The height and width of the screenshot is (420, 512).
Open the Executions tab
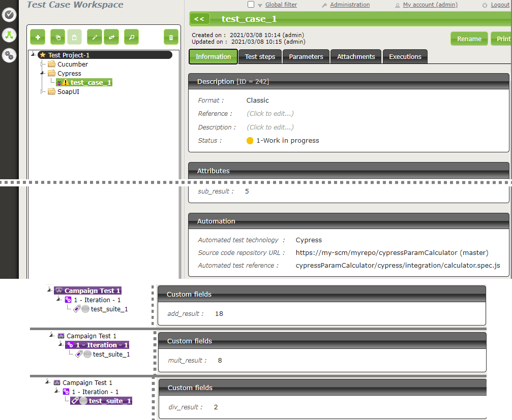pyautogui.click(x=405, y=56)
